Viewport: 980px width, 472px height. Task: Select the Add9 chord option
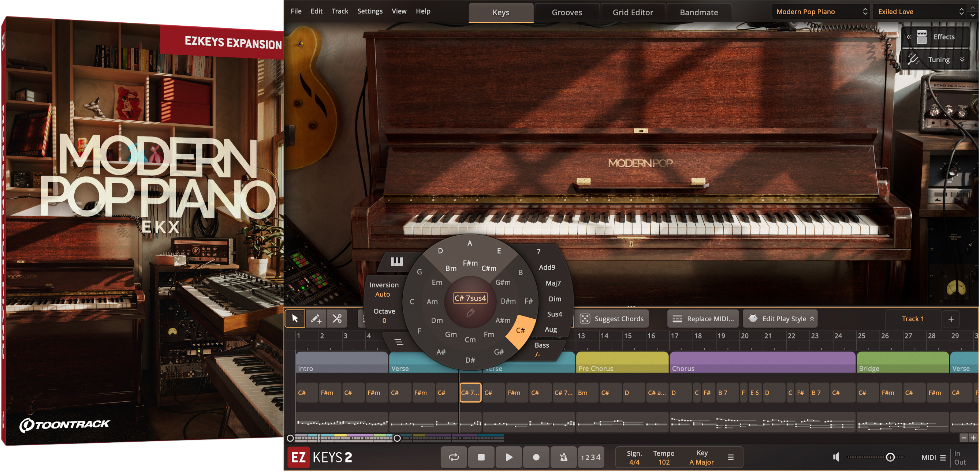pyautogui.click(x=547, y=267)
